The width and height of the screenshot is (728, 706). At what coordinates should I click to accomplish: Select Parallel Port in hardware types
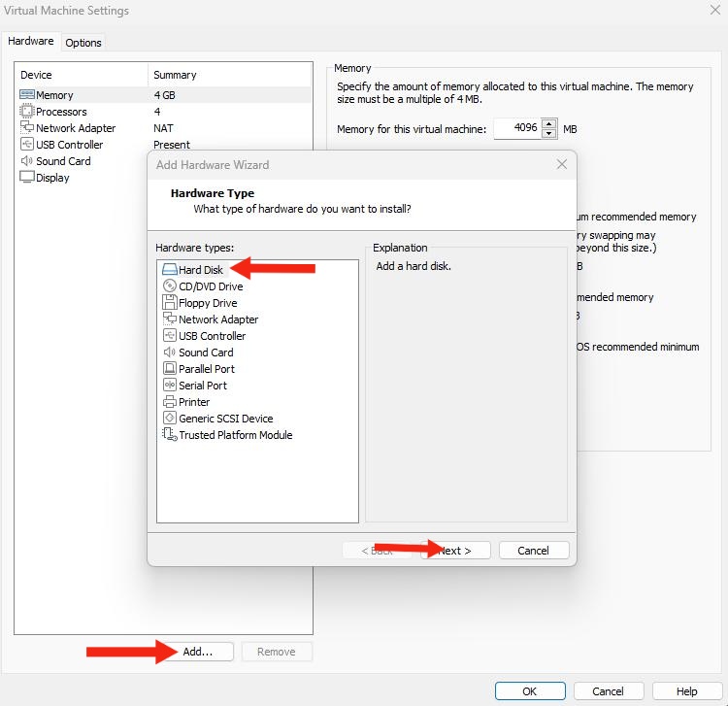[206, 369]
